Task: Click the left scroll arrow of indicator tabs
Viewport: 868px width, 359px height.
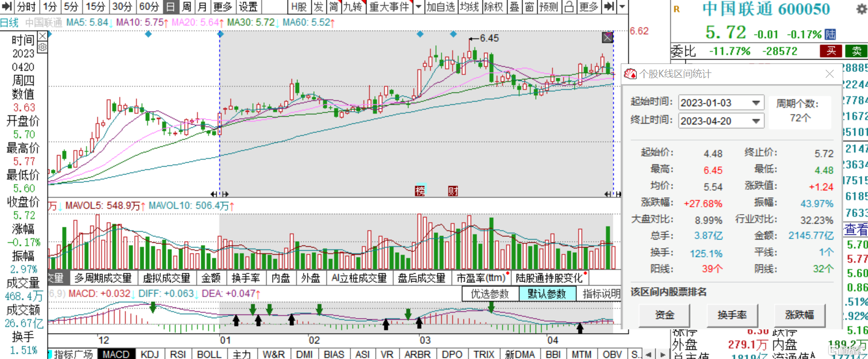Action: tap(649, 354)
